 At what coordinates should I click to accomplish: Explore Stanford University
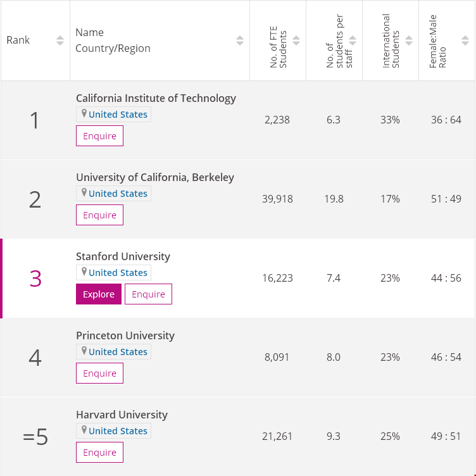(99, 294)
